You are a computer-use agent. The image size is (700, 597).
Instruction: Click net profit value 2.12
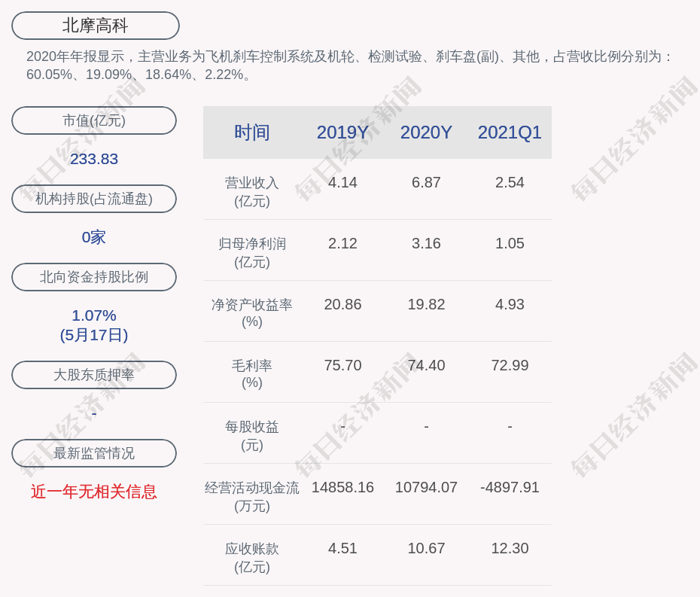pos(342,243)
